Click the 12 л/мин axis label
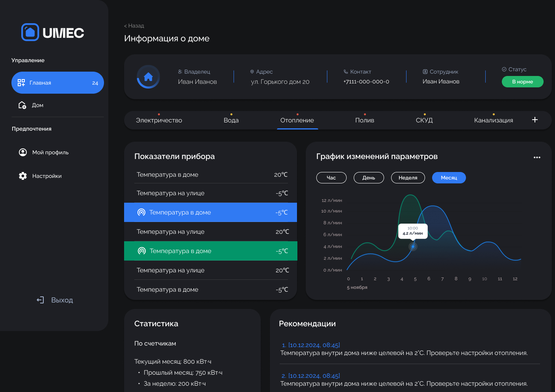The width and height of the screenshot is (555, 392). (332, 200)
